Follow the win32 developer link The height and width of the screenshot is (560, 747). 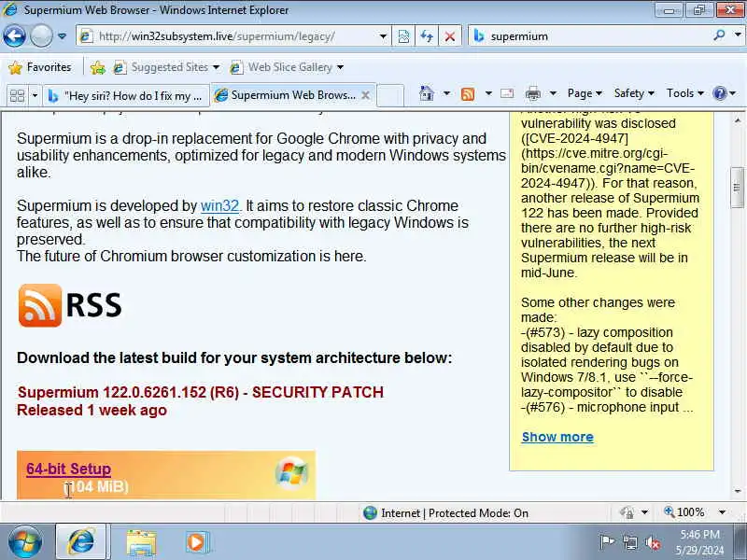coord(219,205)
